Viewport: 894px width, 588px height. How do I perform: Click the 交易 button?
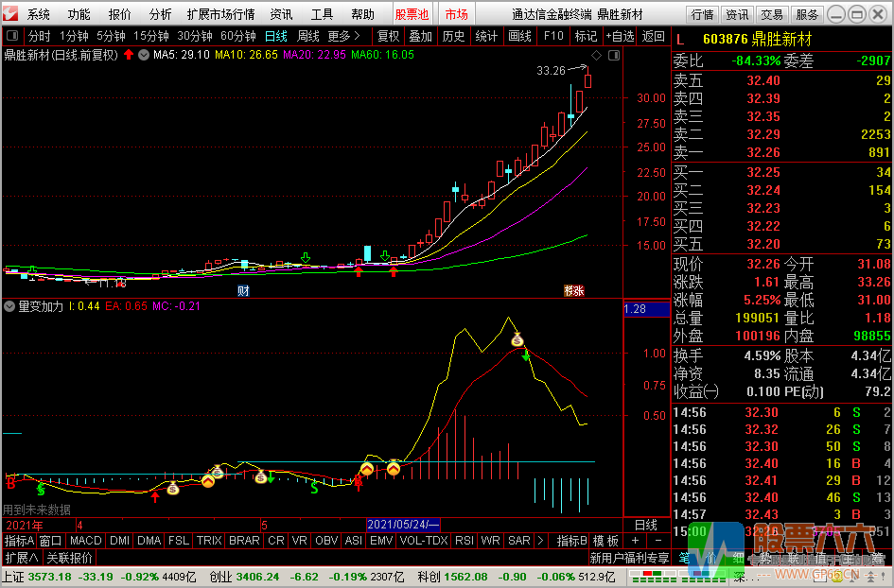click(x=772, y=14)
